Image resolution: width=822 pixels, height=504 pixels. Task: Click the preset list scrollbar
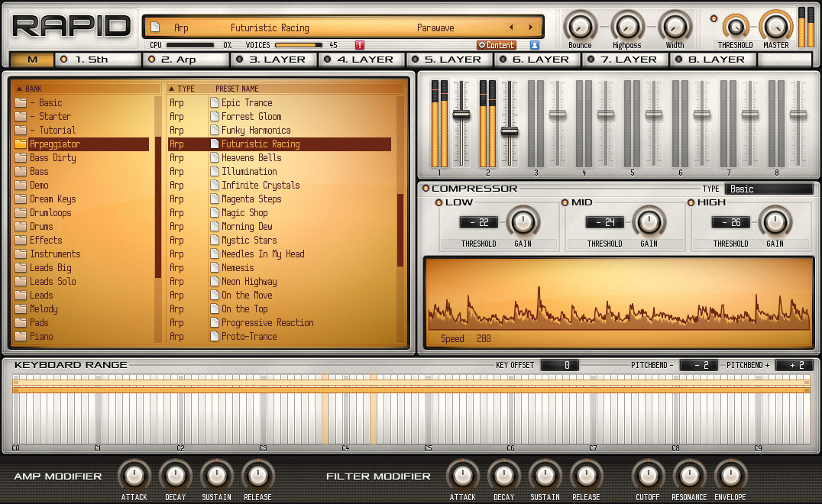(400, 230)
